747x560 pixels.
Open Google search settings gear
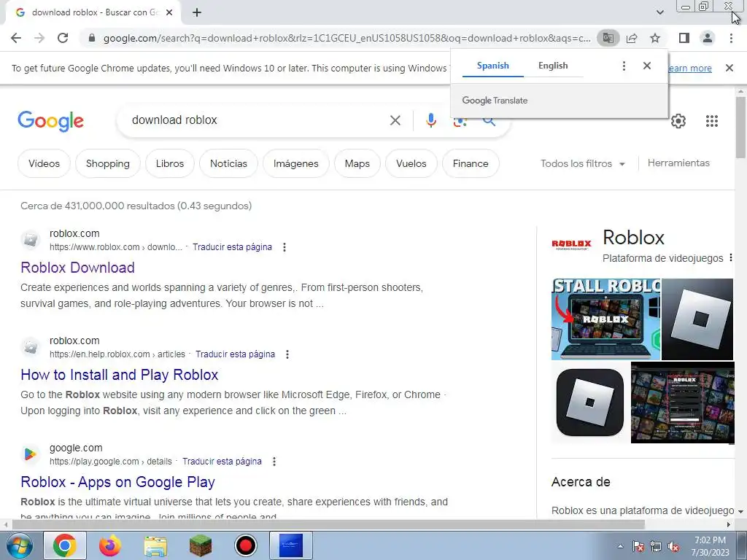point(678,121)
